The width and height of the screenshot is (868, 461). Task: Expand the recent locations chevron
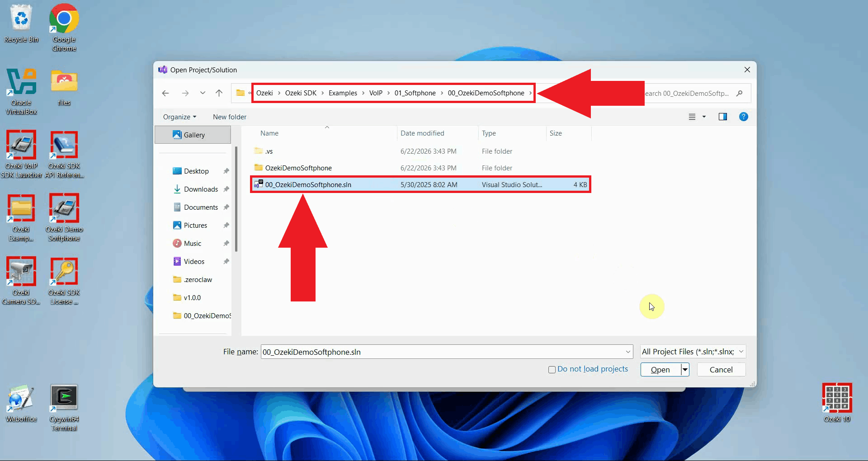pos(203,93)
